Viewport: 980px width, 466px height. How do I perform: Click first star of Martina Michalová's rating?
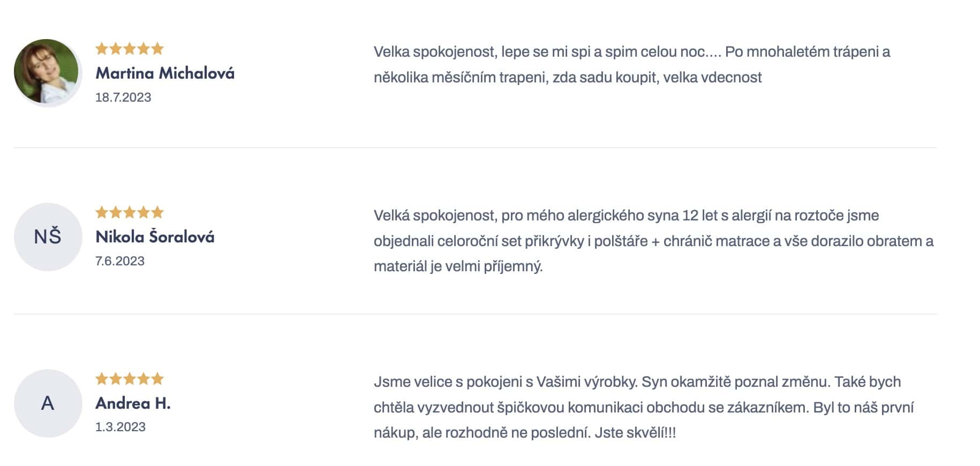click(x=102, y=49)
